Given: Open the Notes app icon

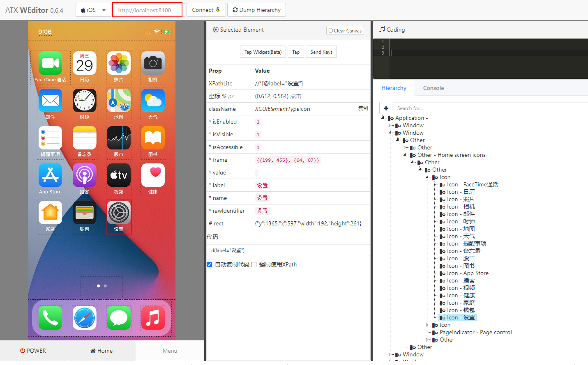Looking at the screenshot, I should [84, 138].
